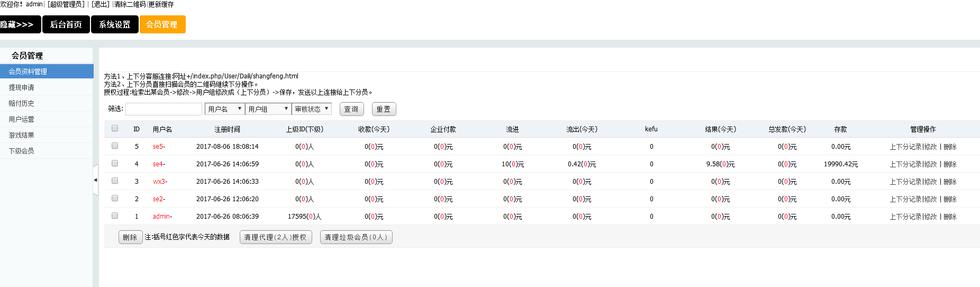Expand the 用户组 dropdown
This screenshot has height=287, width=980.
268,109
